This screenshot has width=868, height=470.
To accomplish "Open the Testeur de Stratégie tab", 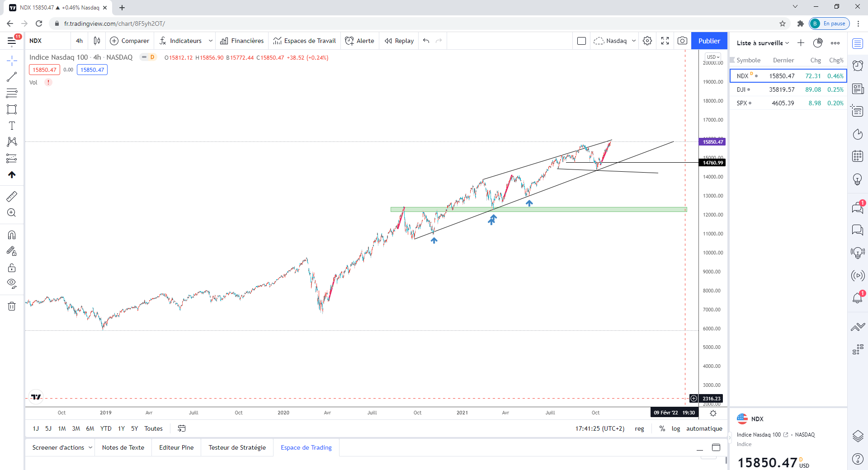I will (237, 447).
